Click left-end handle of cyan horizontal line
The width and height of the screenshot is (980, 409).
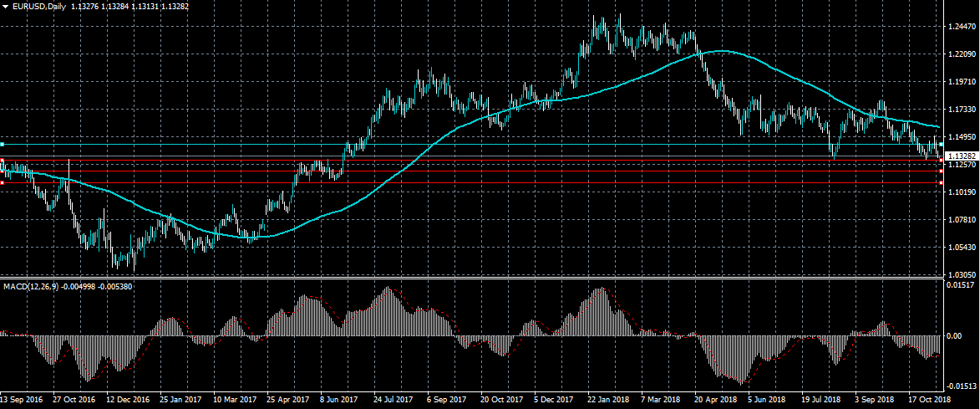(2, 145)
